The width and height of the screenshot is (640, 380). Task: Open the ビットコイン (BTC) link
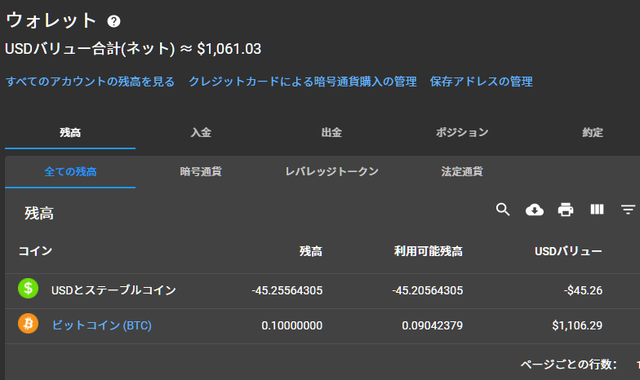pos(102,325)
